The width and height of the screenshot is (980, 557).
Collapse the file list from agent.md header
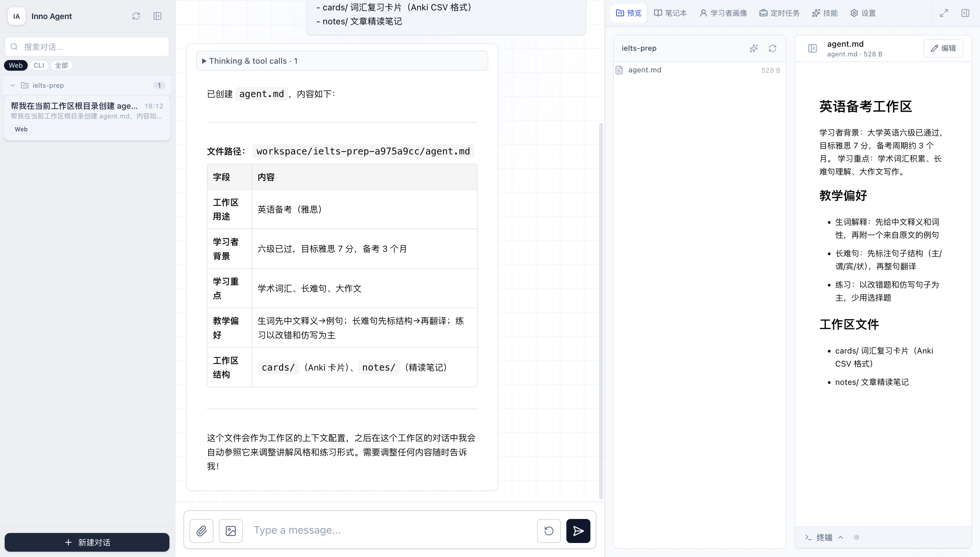pos(813,48)
